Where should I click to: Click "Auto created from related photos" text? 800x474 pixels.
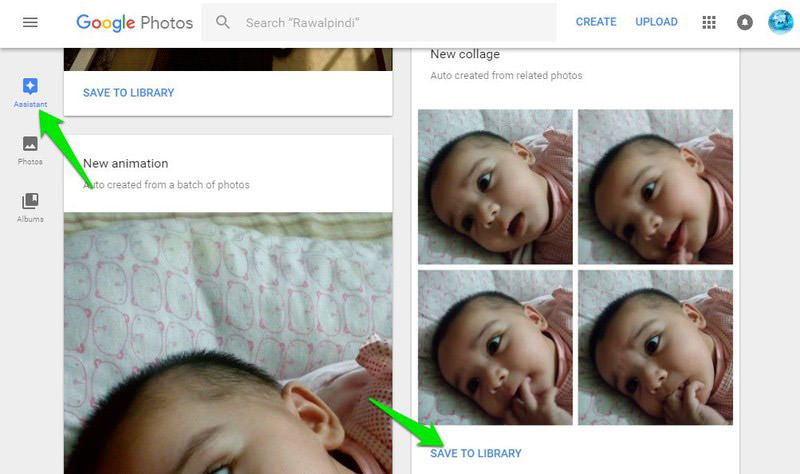tap(506, 76)
